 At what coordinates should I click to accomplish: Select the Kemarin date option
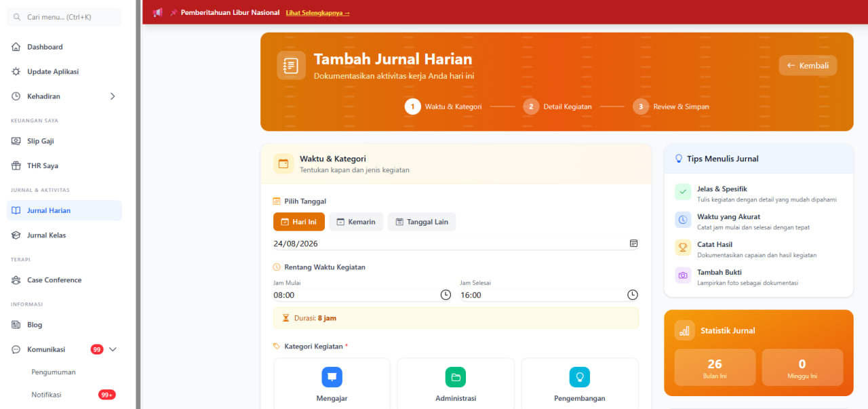tap(356, 222)
